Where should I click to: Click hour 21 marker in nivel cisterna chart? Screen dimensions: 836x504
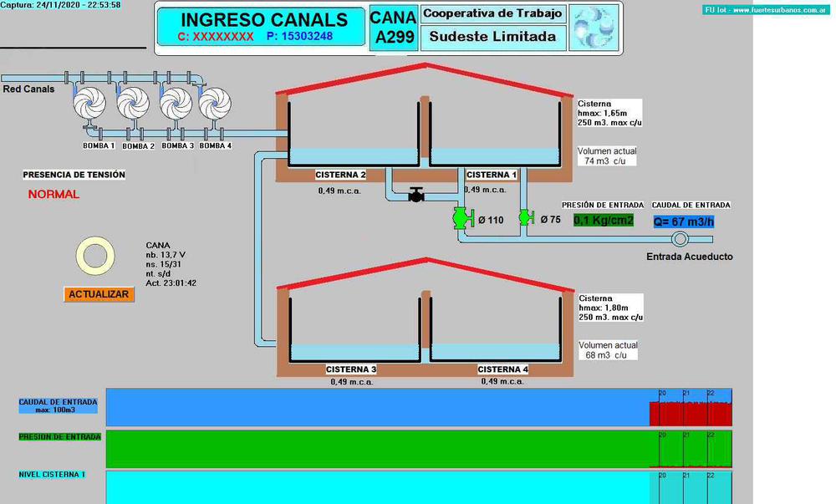686,476
